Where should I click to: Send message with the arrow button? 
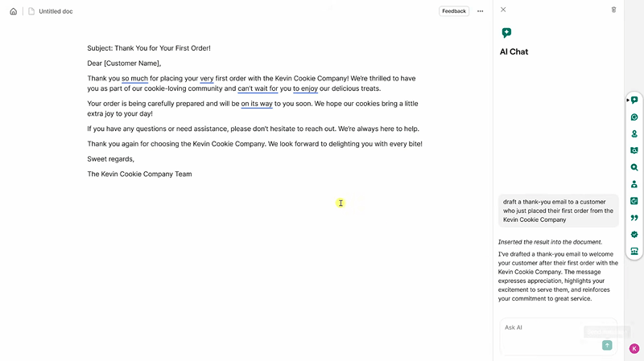pos(607,346)
